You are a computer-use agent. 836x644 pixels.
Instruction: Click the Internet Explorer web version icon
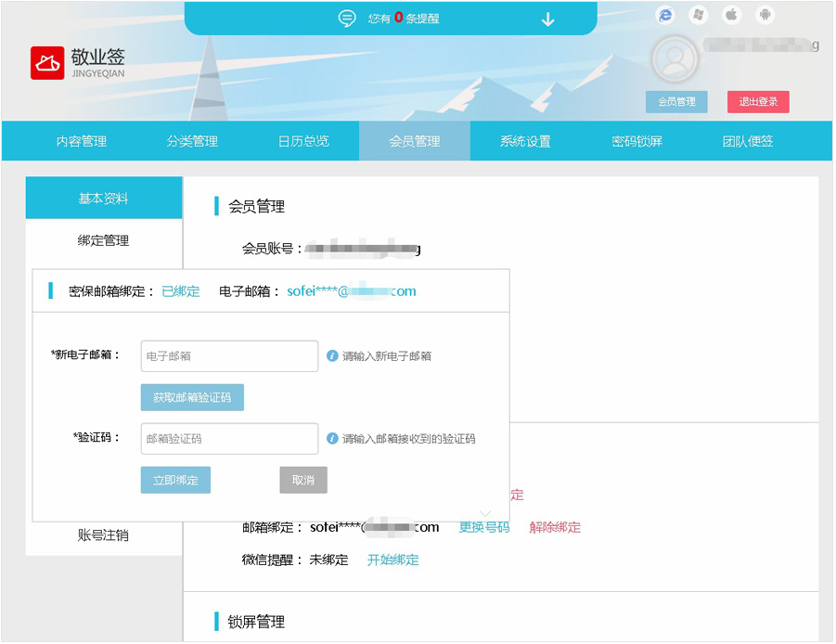point(664,15)
